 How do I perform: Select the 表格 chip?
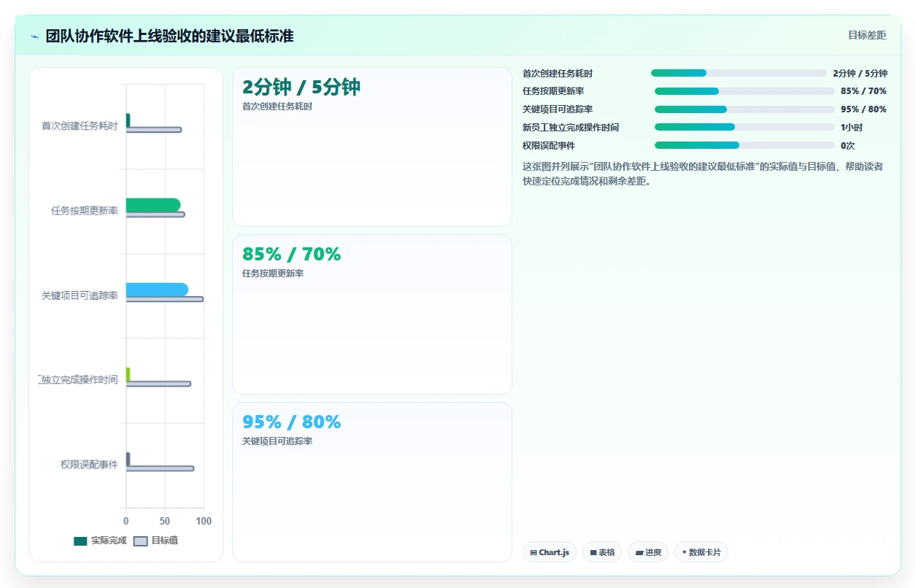point(602,552)
